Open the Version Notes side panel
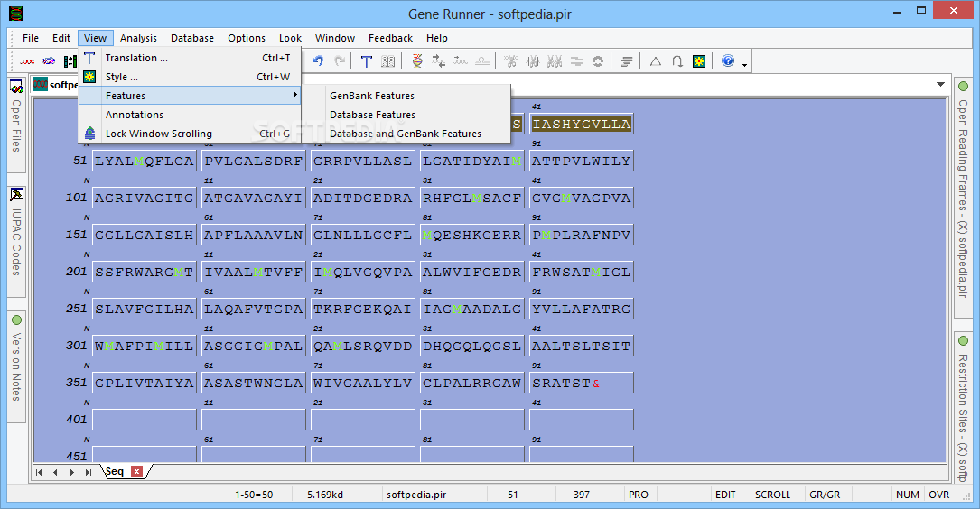The image size is (980, 509). point(16,366)
